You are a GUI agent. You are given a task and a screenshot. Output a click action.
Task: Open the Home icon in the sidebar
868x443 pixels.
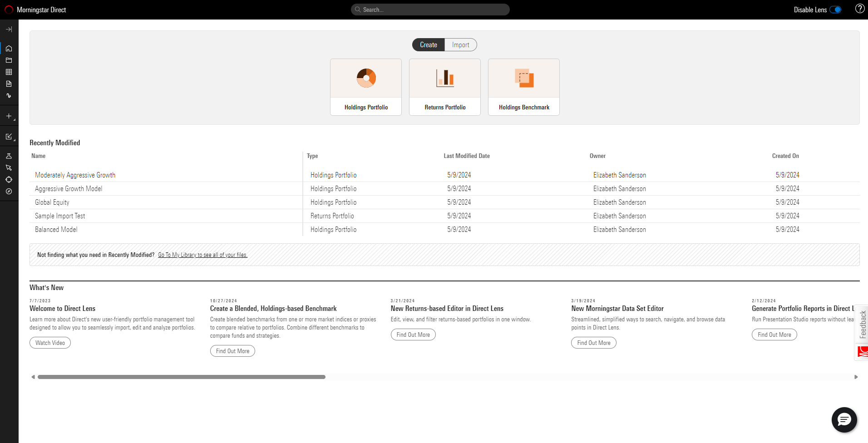9,48
